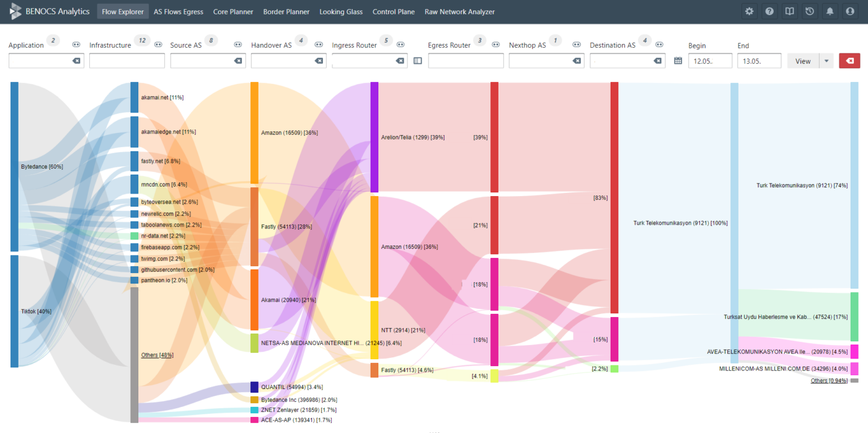Open the notifications bell icon
Image resolution: width=868 pixels, height=433 pixels.
[830, 11]
